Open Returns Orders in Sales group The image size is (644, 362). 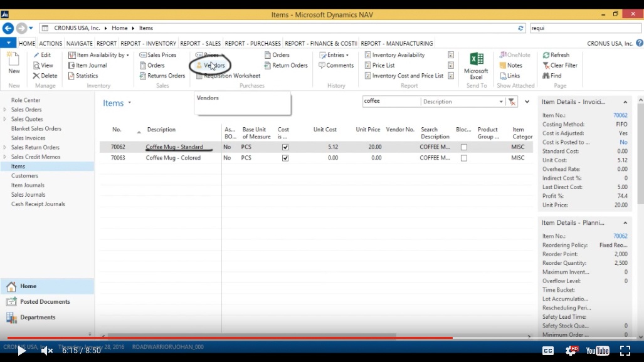[162, 76]
